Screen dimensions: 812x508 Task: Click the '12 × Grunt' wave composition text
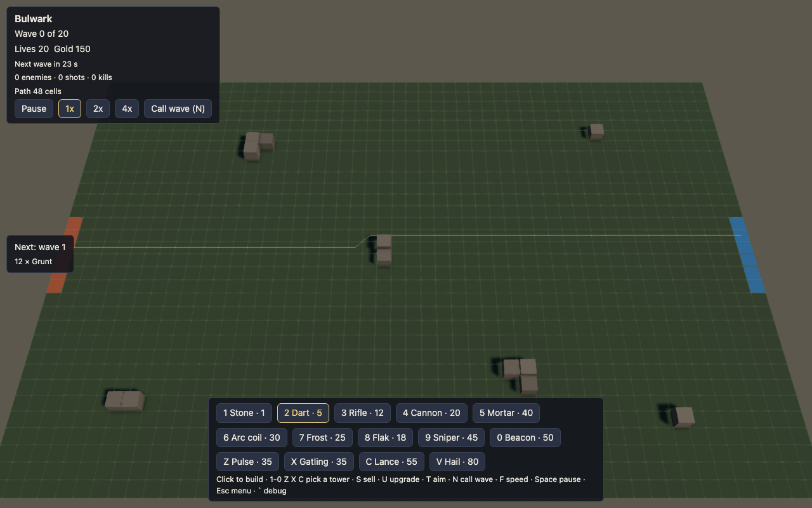pyautogui.click(x=34, y=262)
